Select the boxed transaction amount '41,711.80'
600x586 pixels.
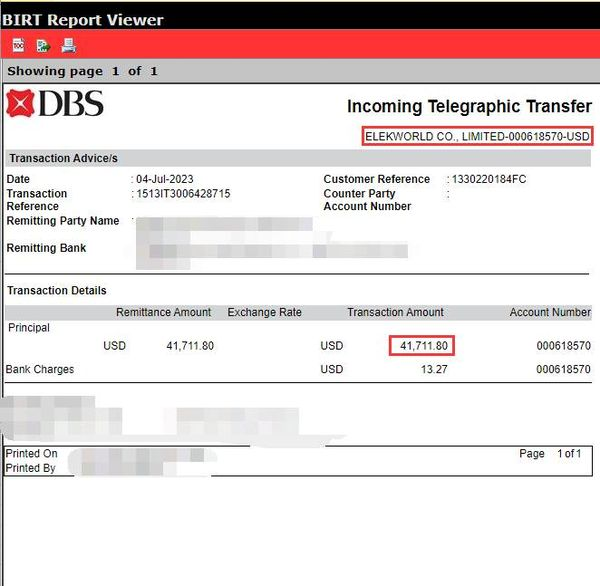(424, 346)
